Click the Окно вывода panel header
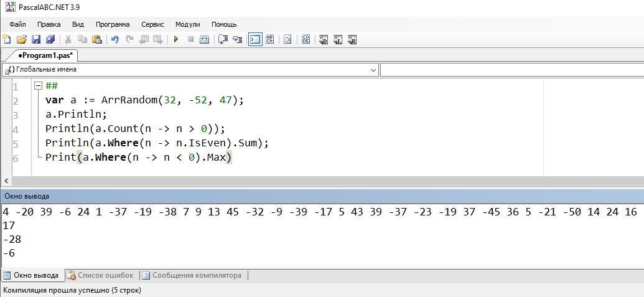The image size is (644, 297). tap(322, 196)
